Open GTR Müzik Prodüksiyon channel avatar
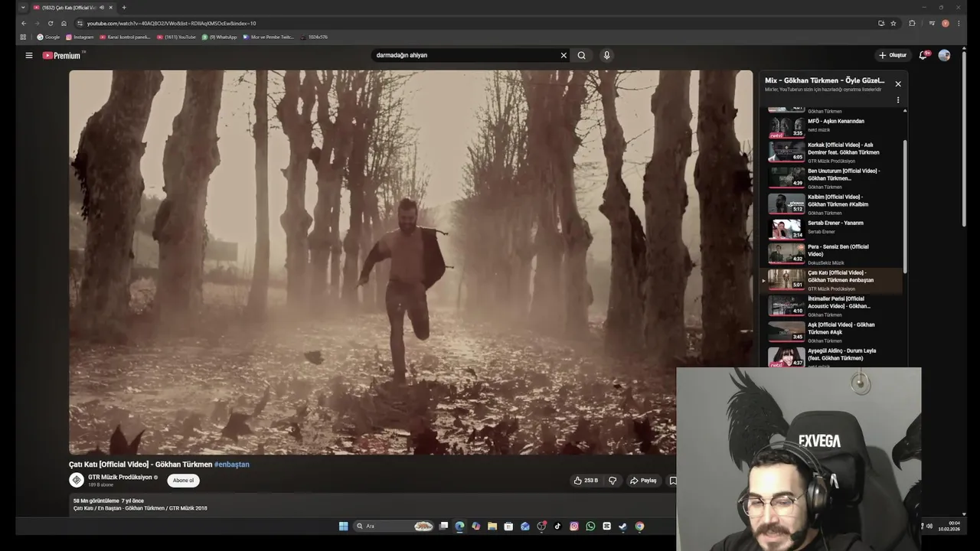This screenshot has height=551, width=980. pos(77,480)
